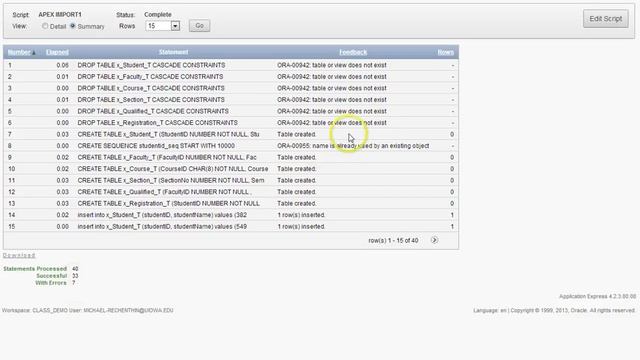
Task: Sort by Number column header
Action: (20, 52)
